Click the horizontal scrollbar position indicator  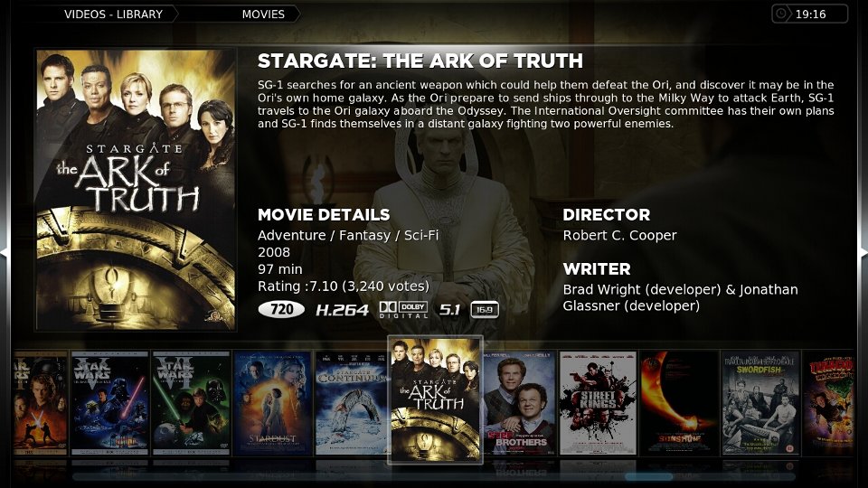pos(649,476)
